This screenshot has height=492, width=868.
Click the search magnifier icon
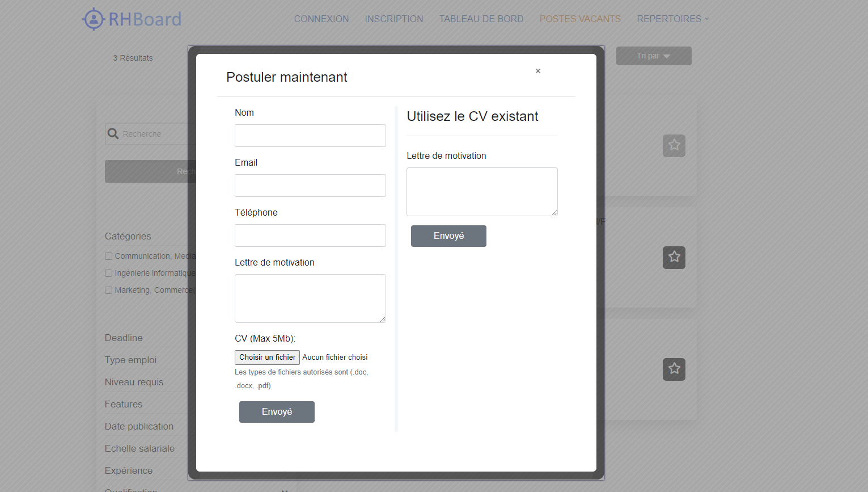[113, 134]
